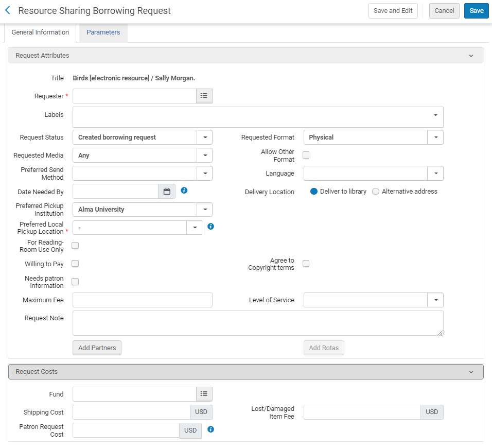Click the Shipping Cost amount field

131,412
